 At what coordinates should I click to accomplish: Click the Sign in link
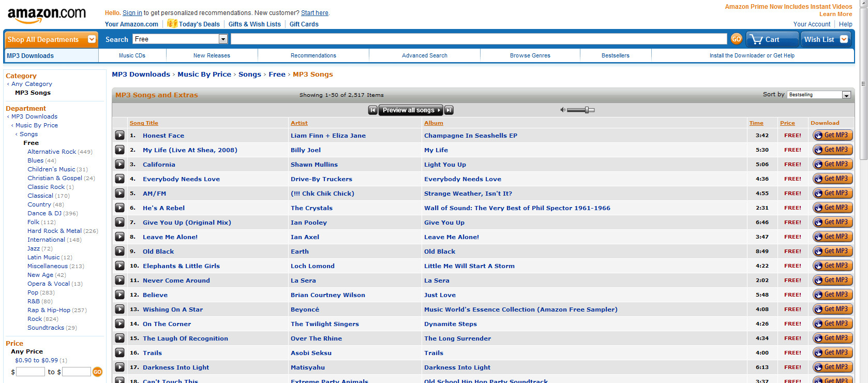click(x=132, y=13)
